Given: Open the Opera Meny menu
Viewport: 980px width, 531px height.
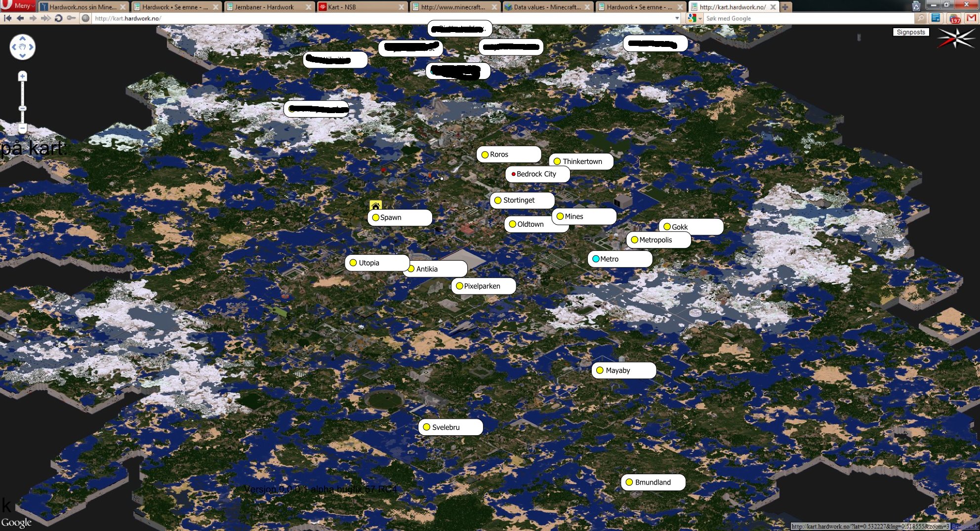Looking at the screenshot, I should (x=19, y=6).
